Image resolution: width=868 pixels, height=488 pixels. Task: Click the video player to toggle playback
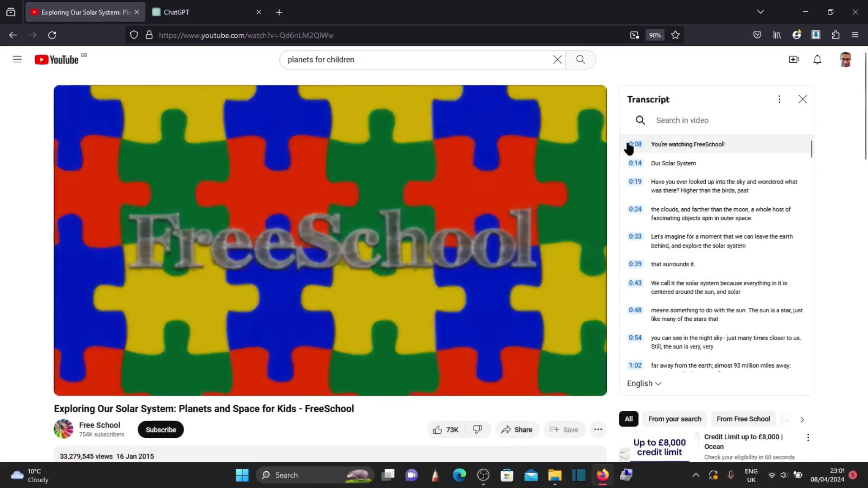(330, 240)
